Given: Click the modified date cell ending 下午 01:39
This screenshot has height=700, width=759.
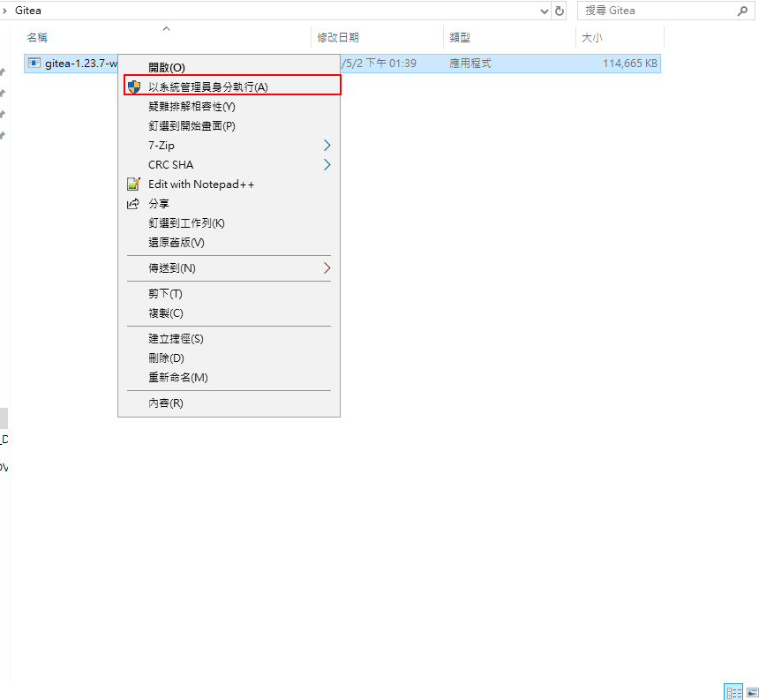Looking at the screenshot, I should (379, 64).
